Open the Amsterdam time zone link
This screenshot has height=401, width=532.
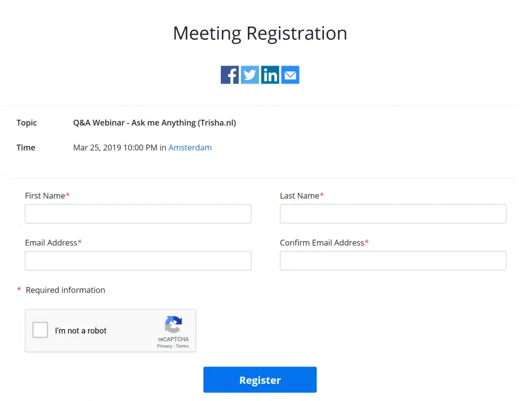click(x=190, y=148)
